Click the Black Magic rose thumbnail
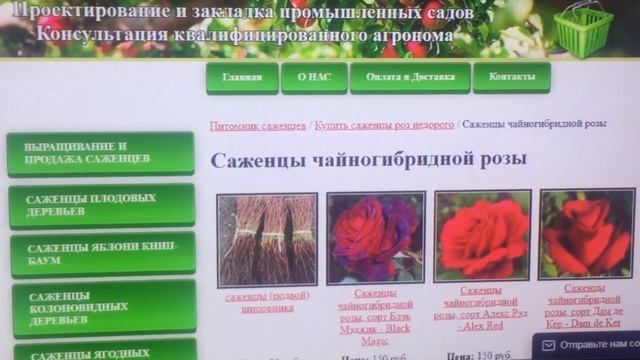640x360 pixels. (x=376, y=238)
